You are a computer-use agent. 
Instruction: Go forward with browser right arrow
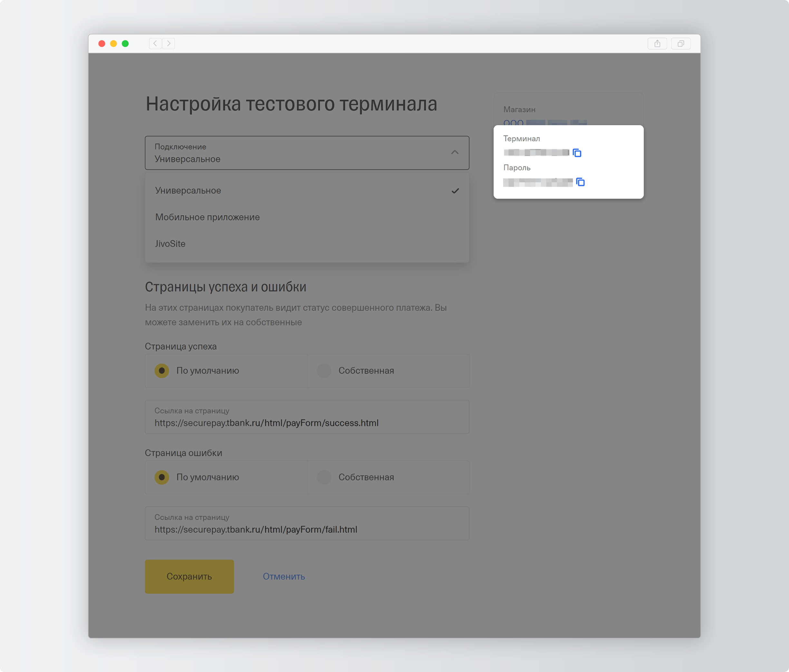pos(169,44)
